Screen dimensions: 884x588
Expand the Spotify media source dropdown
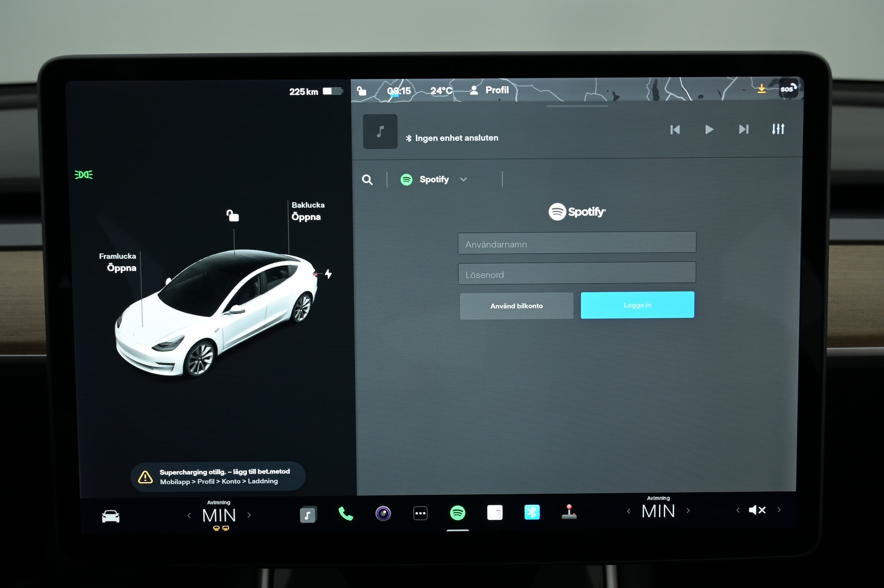(434, 180)
